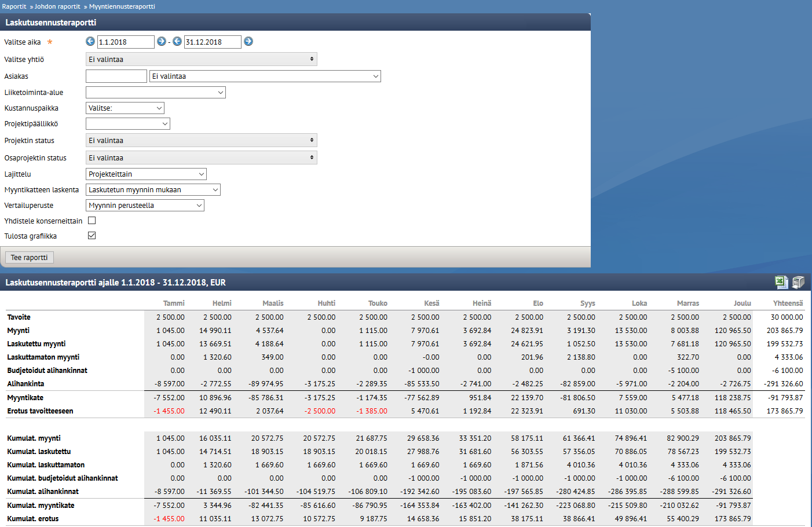This screenshot has width=812, height=527.
Task: Click the next arrow after end date field
Action: coord(248,41)
